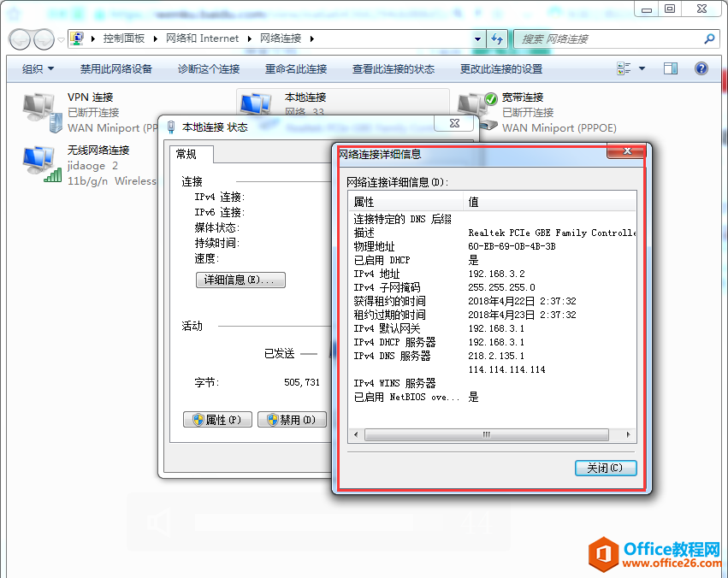Close the 本地连接 状态 dialog
The image size is (728, 578).
pyautogui.click(x=454, y=123)
